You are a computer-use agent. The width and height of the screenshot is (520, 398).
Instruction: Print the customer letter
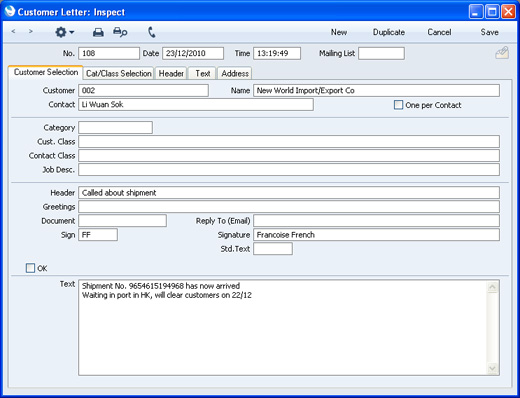98,32
